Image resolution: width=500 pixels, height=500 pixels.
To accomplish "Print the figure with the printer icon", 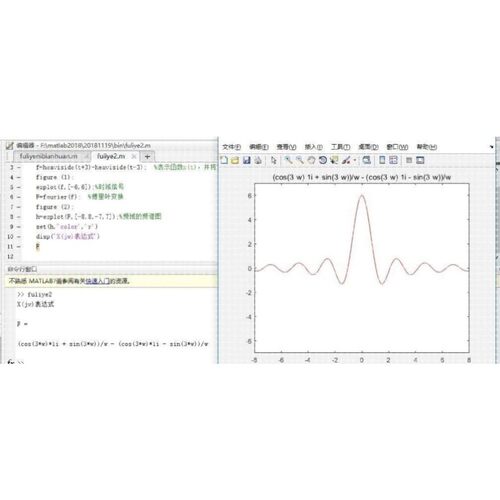I will [258, 160].
